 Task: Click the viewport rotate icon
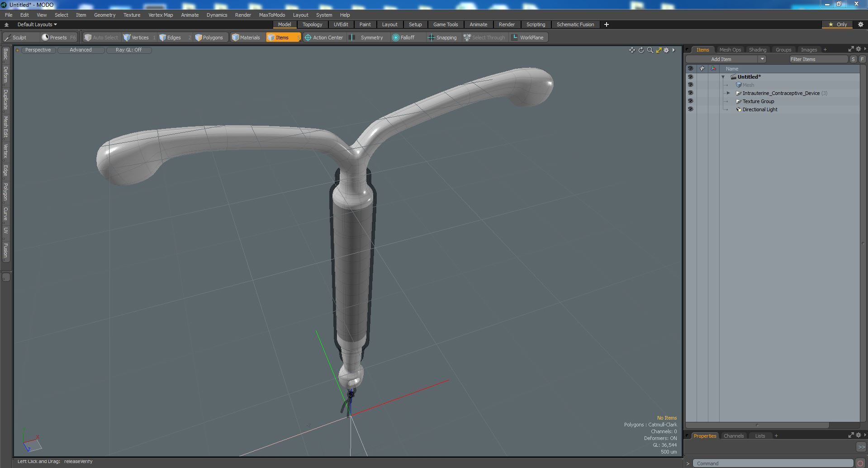coord(641,50)
